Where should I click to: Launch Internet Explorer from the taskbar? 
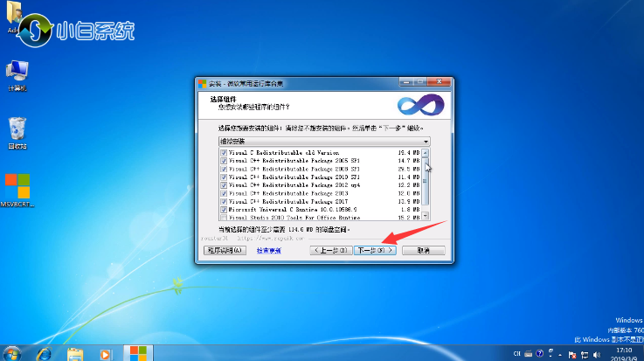click(44, 353)
